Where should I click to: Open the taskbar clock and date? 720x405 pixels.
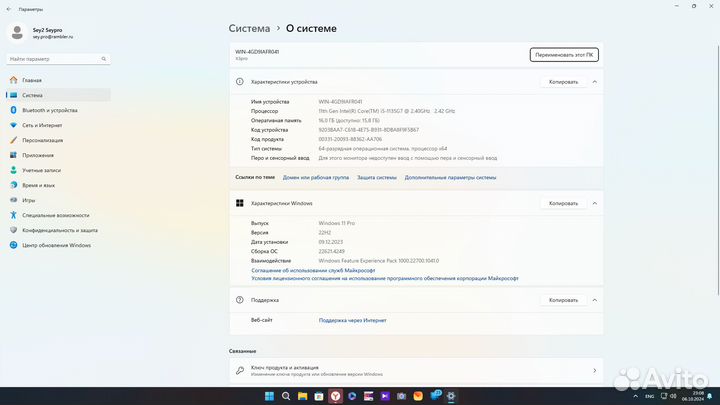(693, 396)
